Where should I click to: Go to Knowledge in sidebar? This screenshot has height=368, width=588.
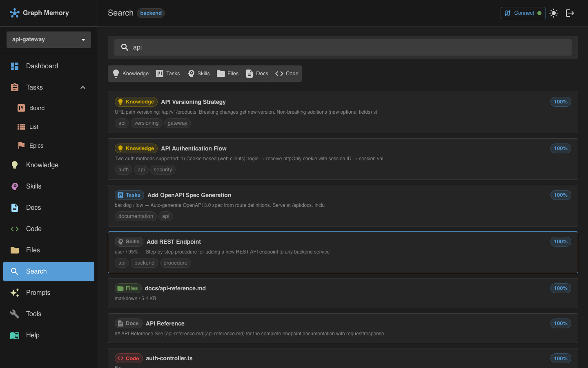click(x=49, y=165)
